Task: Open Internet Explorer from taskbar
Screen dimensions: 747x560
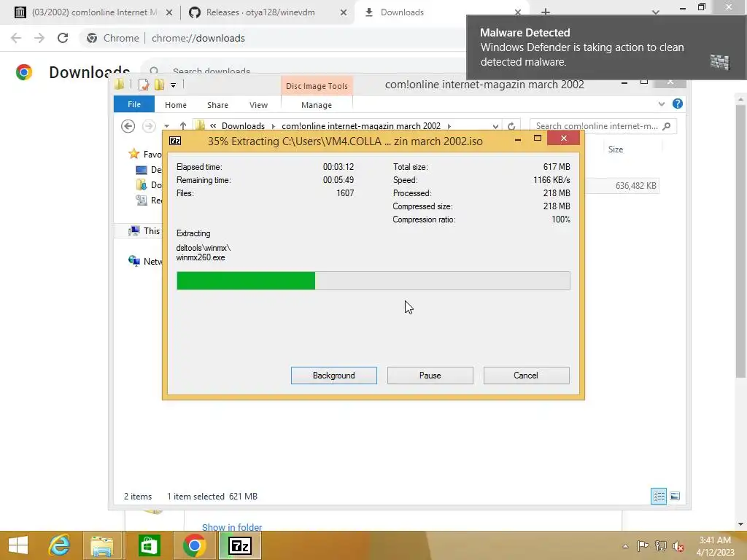Action: 59,545
